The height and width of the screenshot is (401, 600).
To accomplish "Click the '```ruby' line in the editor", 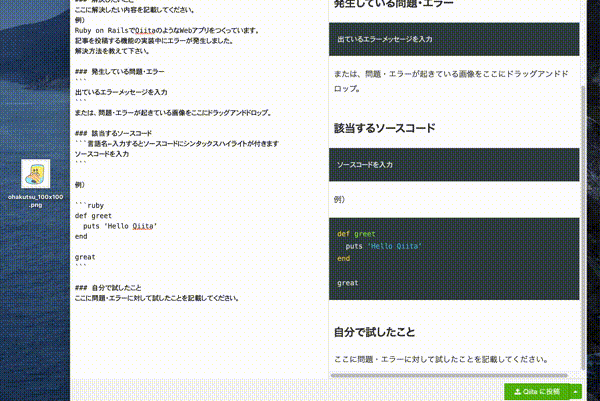I will [90, 205].
